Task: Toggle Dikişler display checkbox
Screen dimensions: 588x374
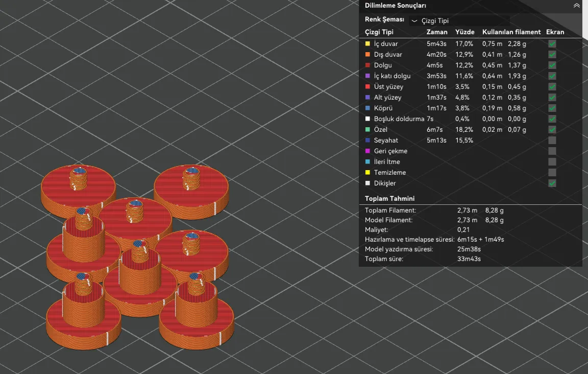Action: click(x=552, y=183)
